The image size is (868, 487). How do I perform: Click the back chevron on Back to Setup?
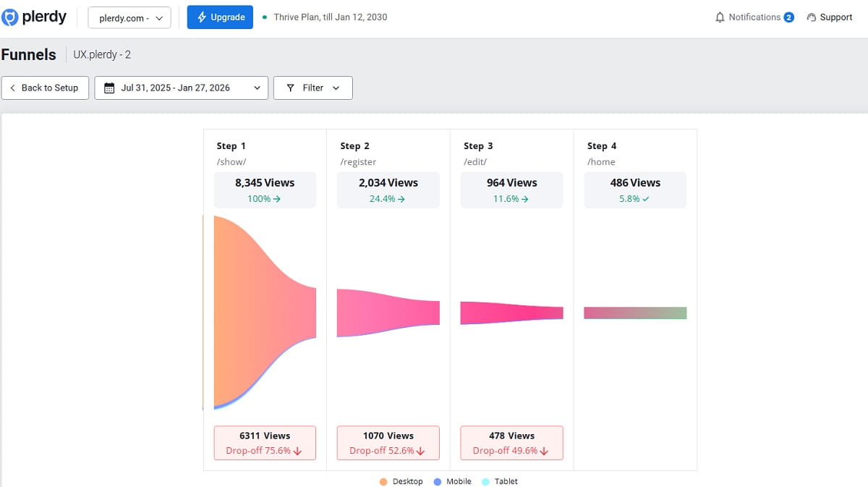12,88
